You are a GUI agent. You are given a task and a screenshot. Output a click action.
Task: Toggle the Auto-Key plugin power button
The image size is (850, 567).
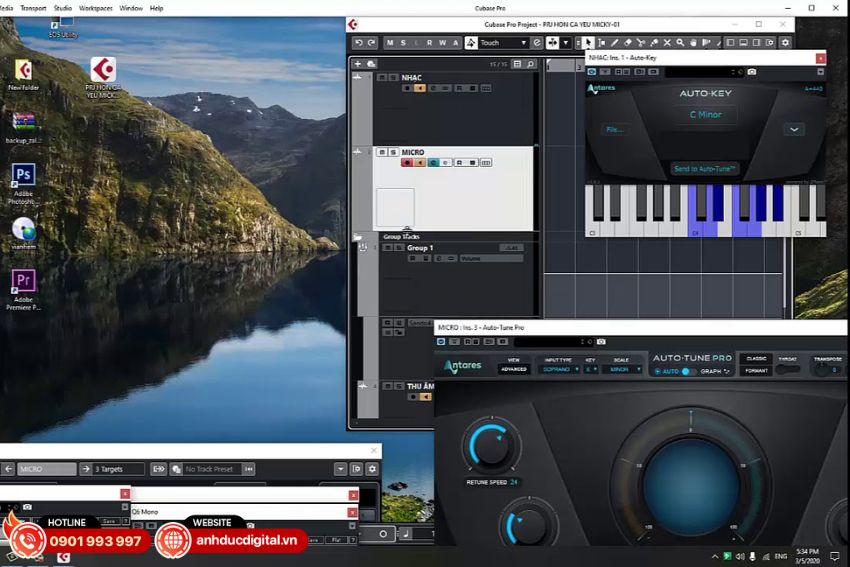click(591, 72)
